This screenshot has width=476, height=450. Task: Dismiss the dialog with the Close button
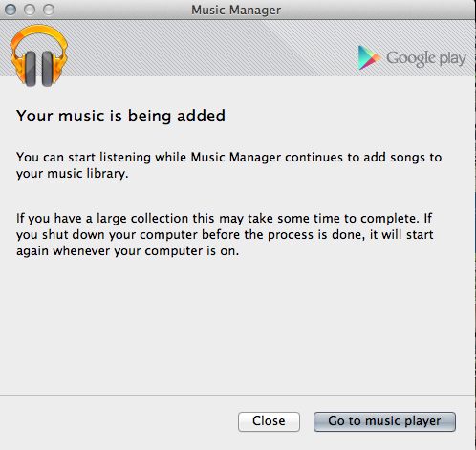coord(269,421)
